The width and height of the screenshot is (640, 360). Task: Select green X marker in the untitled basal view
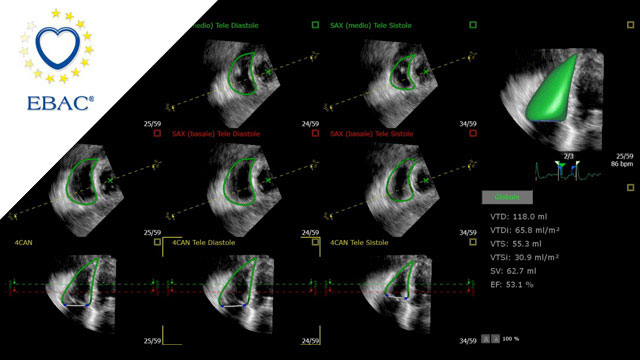click(x=110, y=180)
